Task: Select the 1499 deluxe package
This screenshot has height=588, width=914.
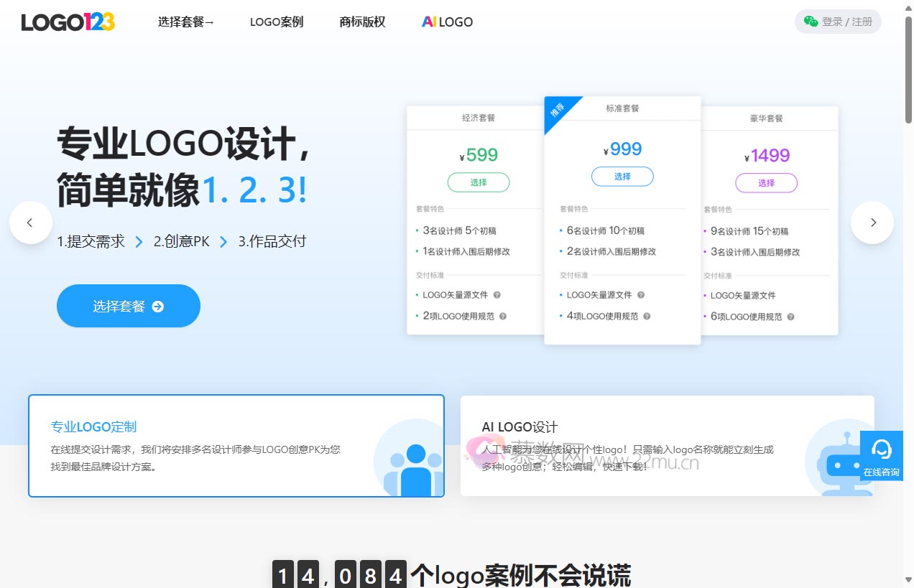Action: pos(766,183)
